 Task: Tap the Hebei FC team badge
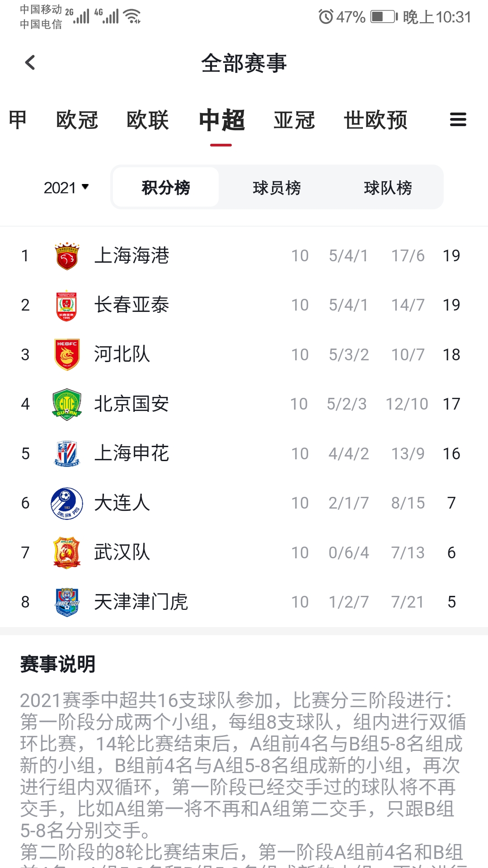click(x=67, y=355)
